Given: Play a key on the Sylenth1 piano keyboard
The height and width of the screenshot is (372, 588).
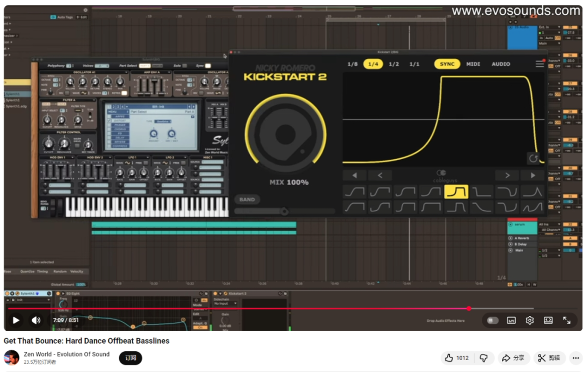Looking at the screenshot, I should click(x=147, y=207).
